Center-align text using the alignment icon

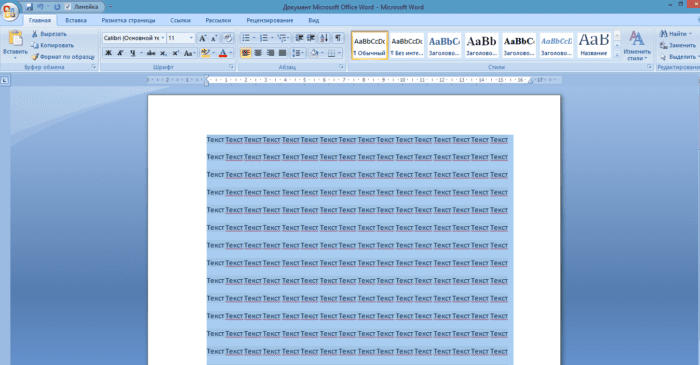click(258, 53)
